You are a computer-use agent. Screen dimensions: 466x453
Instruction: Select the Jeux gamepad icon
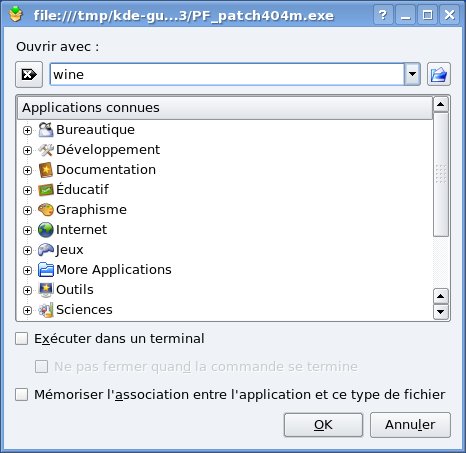click(x=46, y=250)
